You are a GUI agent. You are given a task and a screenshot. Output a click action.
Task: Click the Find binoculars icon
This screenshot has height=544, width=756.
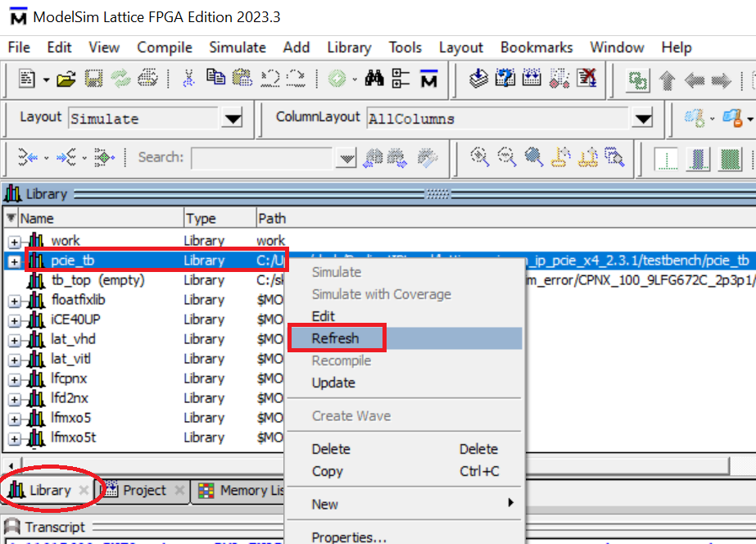click(x=374, y=78)
